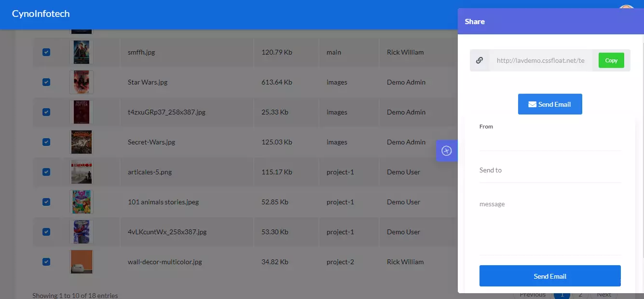Close the Share panel with X icon
Image resolution: width=644 pixels, height=299 pixels.
(447, 151)
